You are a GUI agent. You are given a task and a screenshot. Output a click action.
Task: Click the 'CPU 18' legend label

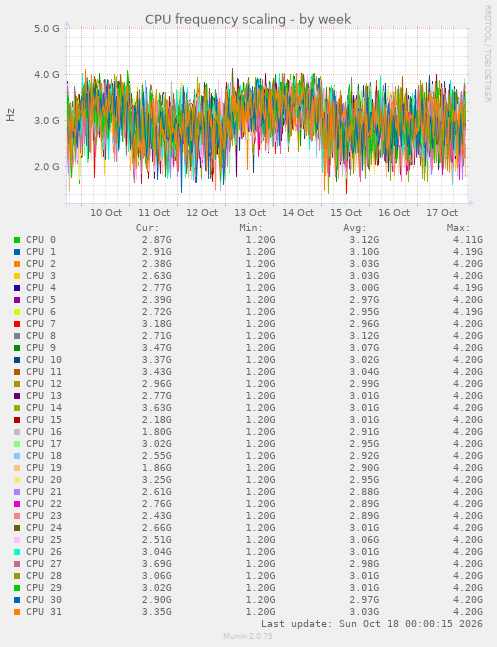pos(44,456)
